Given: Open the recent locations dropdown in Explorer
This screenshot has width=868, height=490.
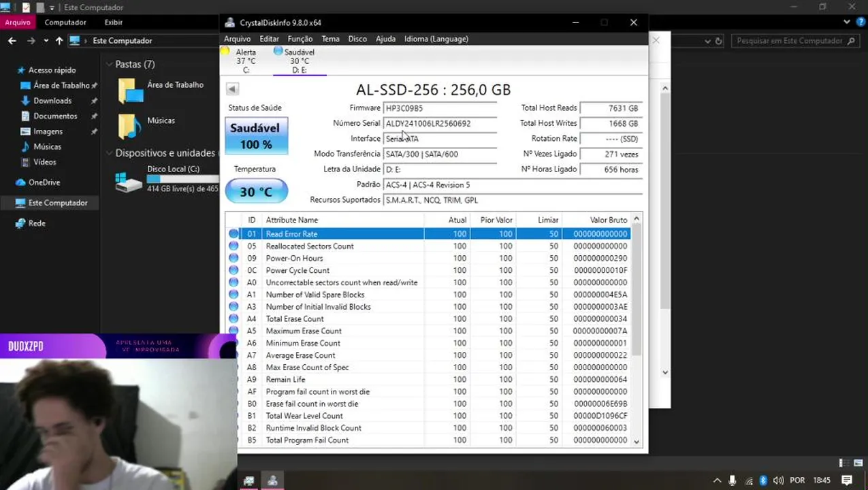Looking at the screenshot, I should click(x=46, y=41).
